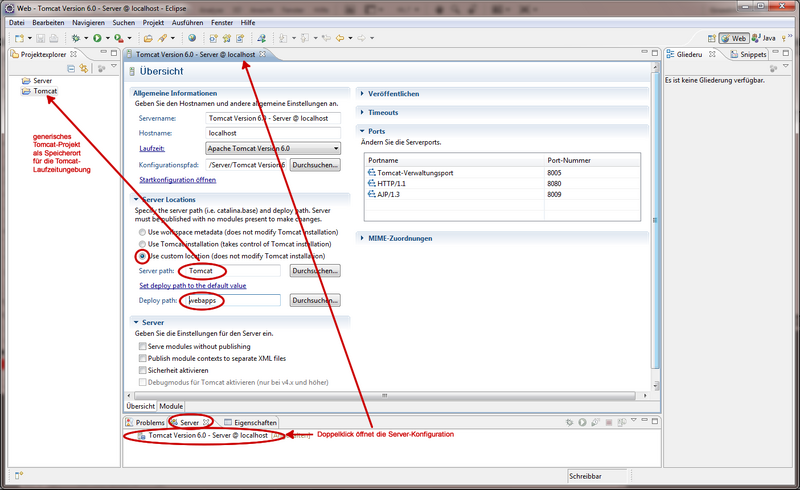Open the Navigieren menu
The image size is (800, 490).
point(88,22)
